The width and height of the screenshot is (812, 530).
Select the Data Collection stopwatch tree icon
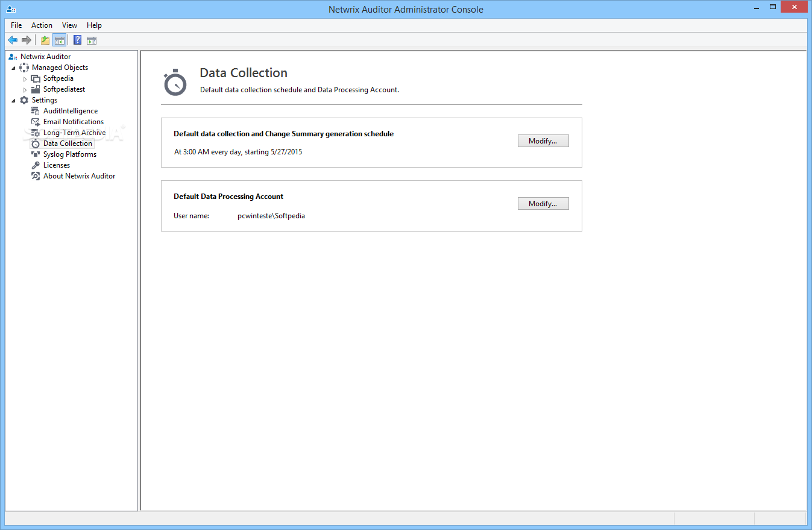click(x=36, y=144)
